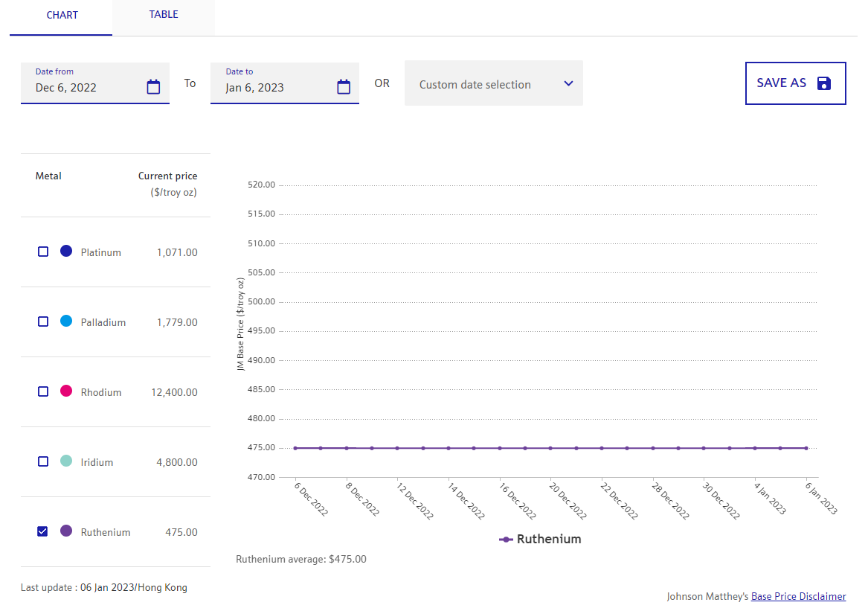Enable the Platinum checkbox
The height and width of the screenshot is (611, 868).
(43, 252)
